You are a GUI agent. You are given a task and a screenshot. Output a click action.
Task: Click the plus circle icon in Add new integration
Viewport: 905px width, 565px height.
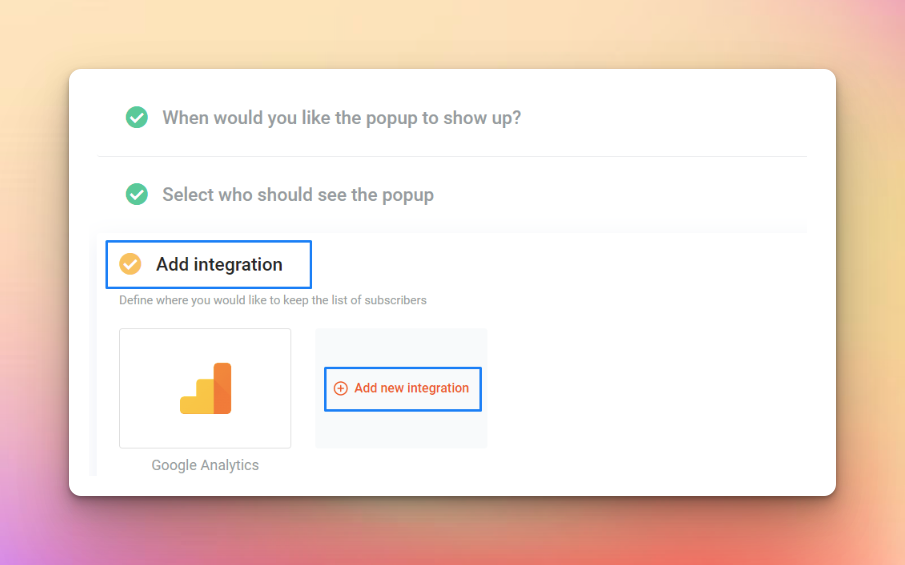pyautogui.click(x=341, y=388)
